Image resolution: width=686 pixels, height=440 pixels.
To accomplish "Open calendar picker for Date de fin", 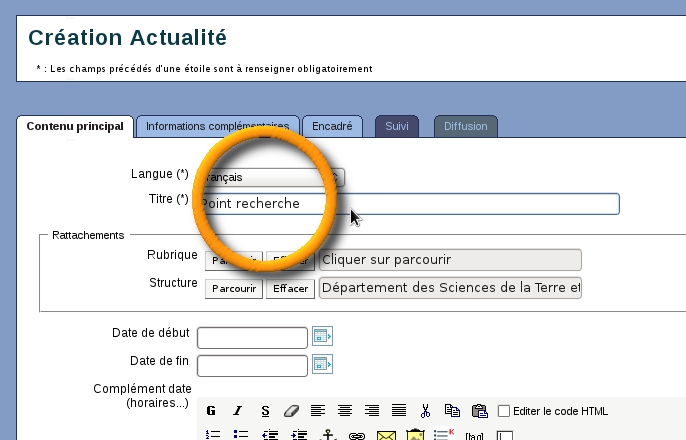I will click(x=321, y=363).
